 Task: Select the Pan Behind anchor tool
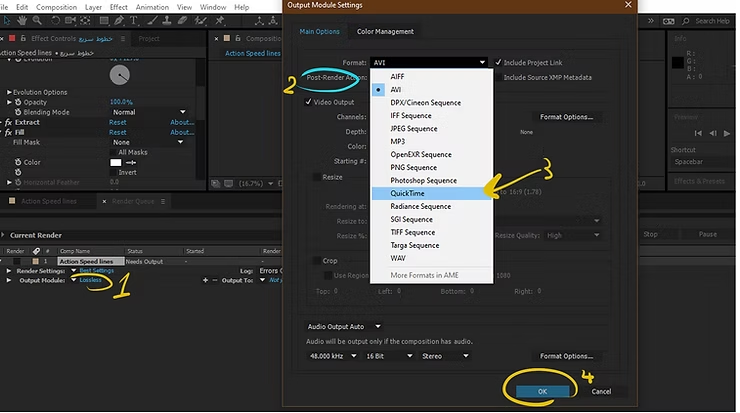tap(85, 20)
